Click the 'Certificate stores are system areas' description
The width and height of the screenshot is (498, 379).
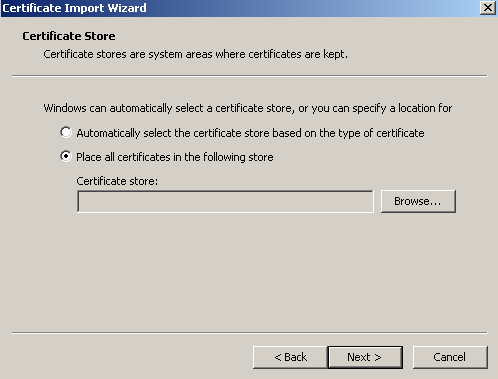[x=195, y=54]
